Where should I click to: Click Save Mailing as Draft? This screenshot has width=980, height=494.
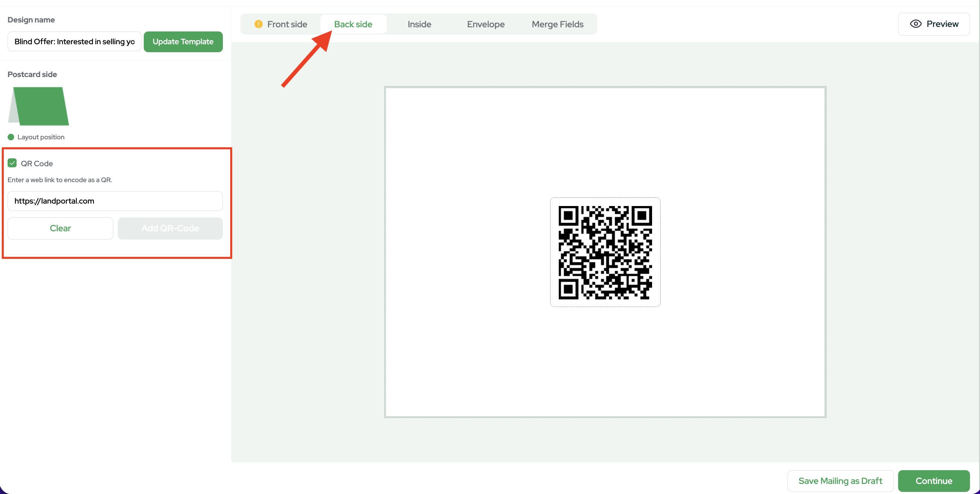[x=840, y=481]
